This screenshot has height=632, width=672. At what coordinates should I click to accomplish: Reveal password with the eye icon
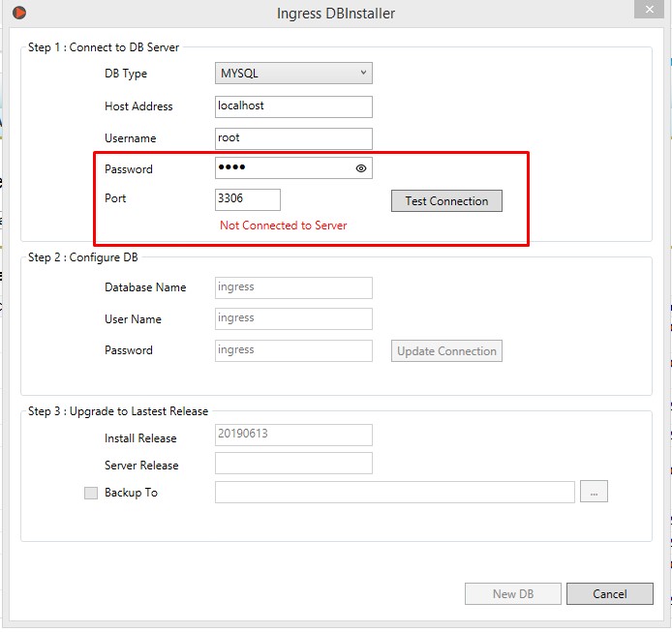[x=361, y=168]
